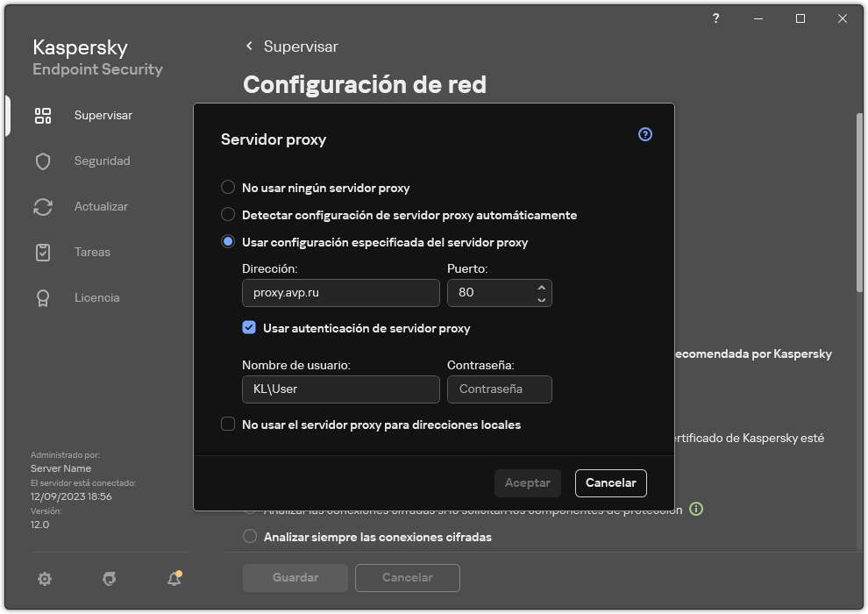Open the title bar help question mark

[715, 18]
